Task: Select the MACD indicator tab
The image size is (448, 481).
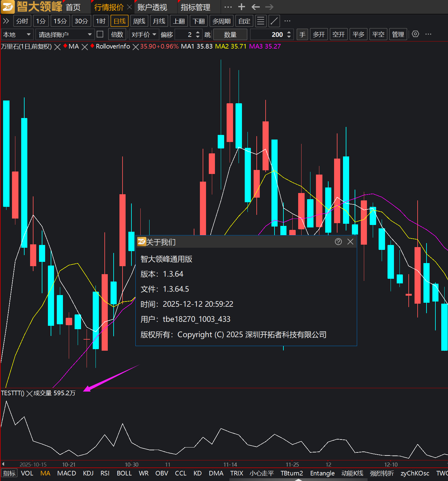Action: [x=67, y=473]
